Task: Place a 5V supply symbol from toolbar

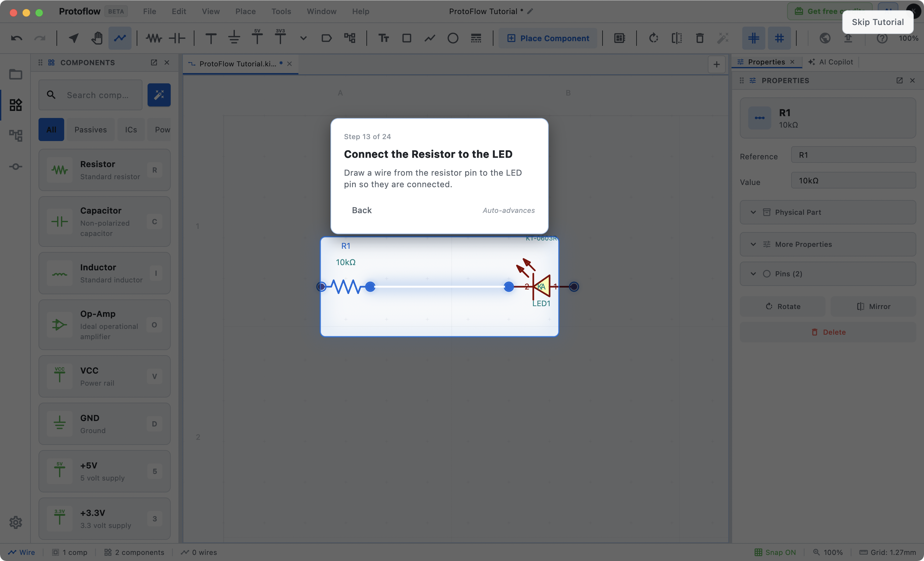Action: pyautogui.click(x=257, y=37)
